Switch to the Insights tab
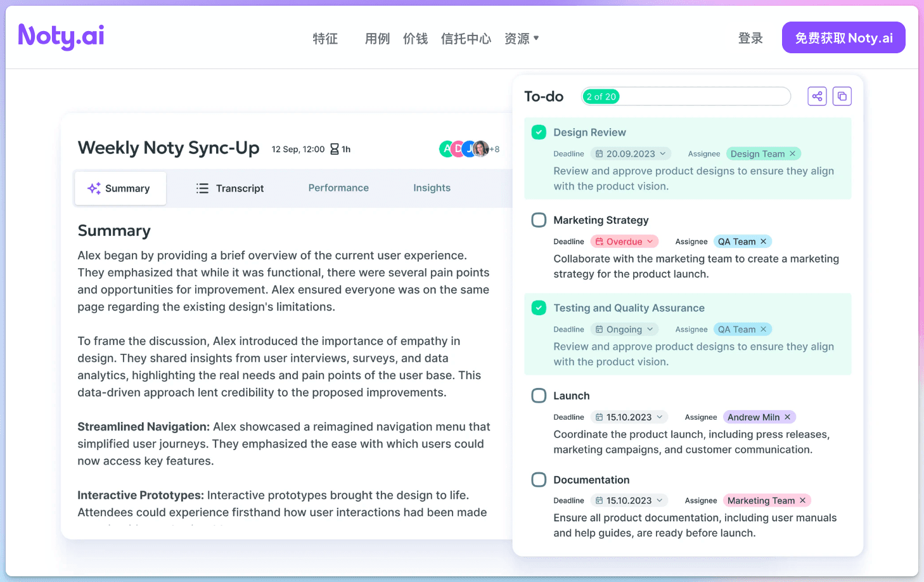 click(x=432, y=188)
